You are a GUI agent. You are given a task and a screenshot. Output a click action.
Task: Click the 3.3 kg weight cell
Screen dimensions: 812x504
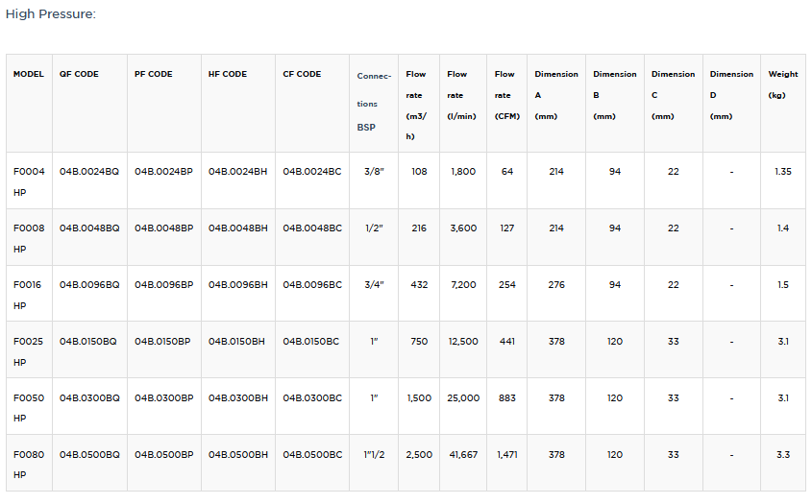(782, 455)
